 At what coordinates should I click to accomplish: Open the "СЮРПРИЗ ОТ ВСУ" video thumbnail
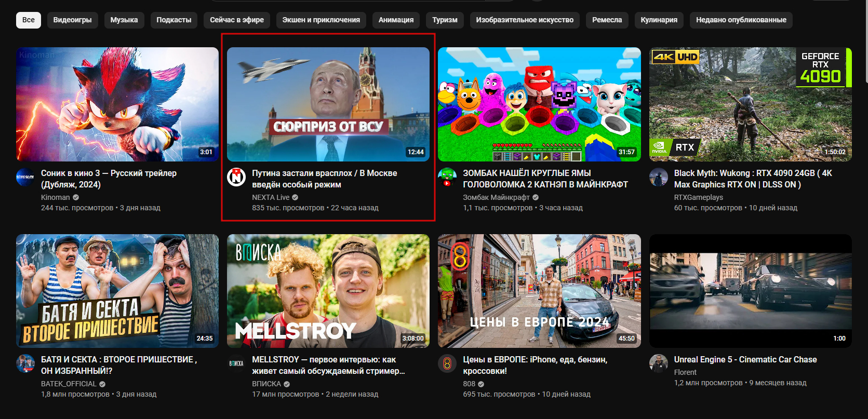328,104
